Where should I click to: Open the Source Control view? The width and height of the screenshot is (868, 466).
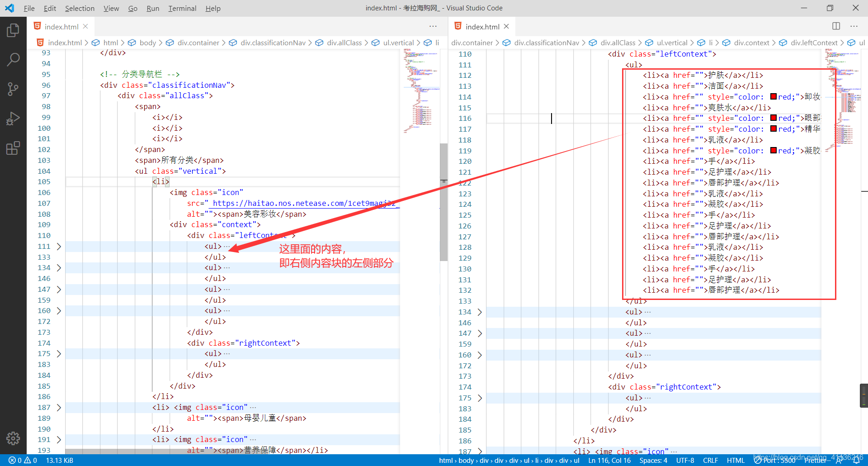pyautogui.click(x=13, y=89)
